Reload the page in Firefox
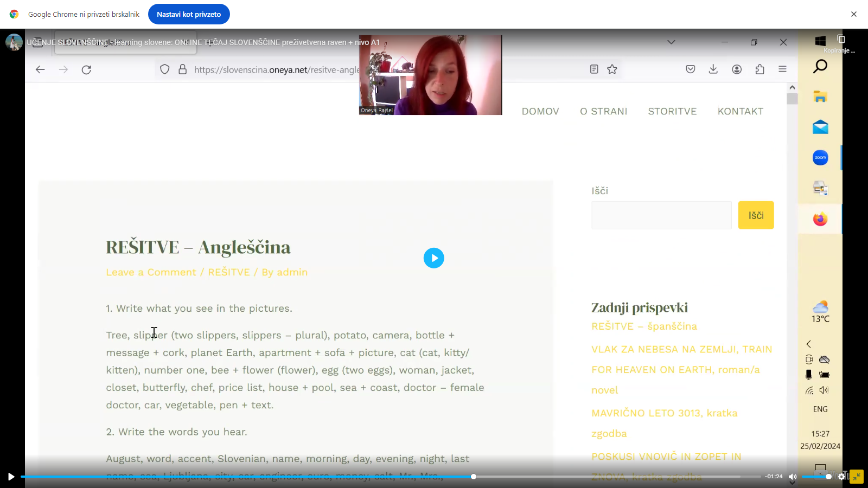The height and width of the screenshot is (488, 868). [86, 69]
